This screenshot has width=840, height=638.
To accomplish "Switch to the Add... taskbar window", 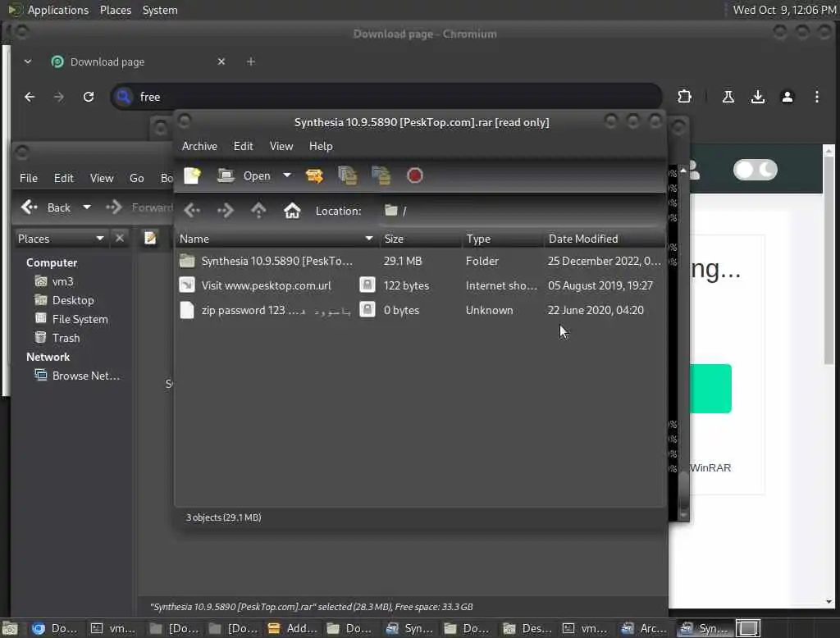I will (x=293, y=628).
